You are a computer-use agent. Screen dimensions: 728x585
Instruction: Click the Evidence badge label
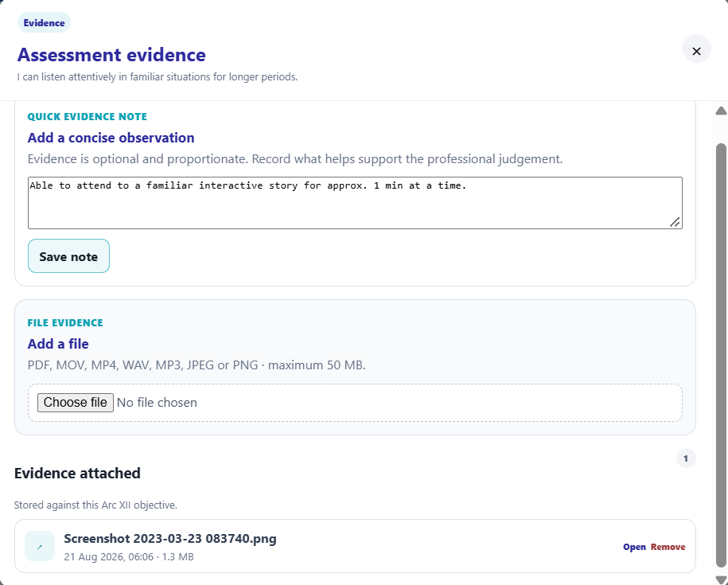click(x=44, y=23)
